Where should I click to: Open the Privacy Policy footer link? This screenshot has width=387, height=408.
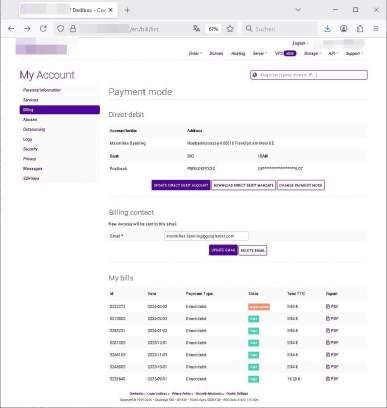(x=182, y=394)
